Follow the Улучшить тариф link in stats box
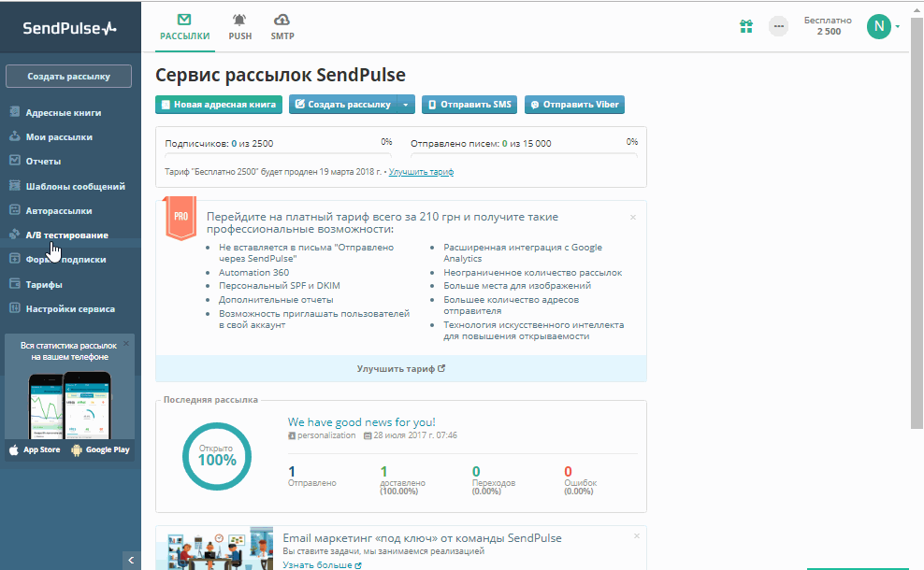 coord(422,172)
